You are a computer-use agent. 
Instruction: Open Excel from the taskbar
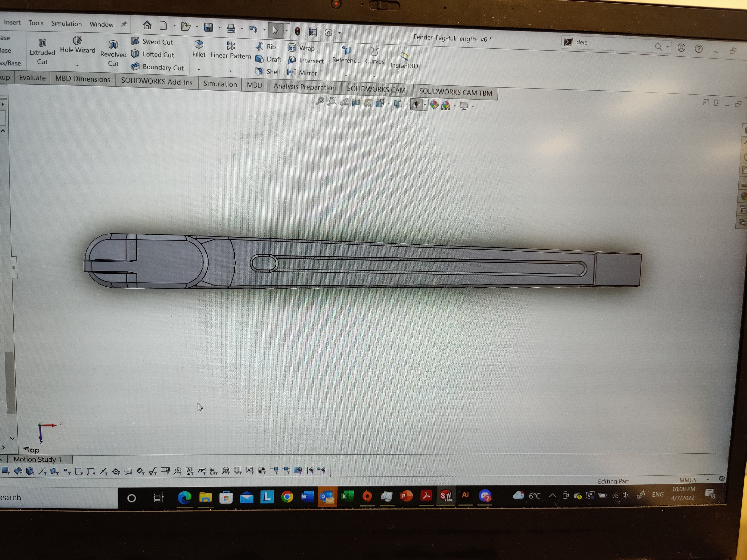pyautogui.click(x=347, y=496)
